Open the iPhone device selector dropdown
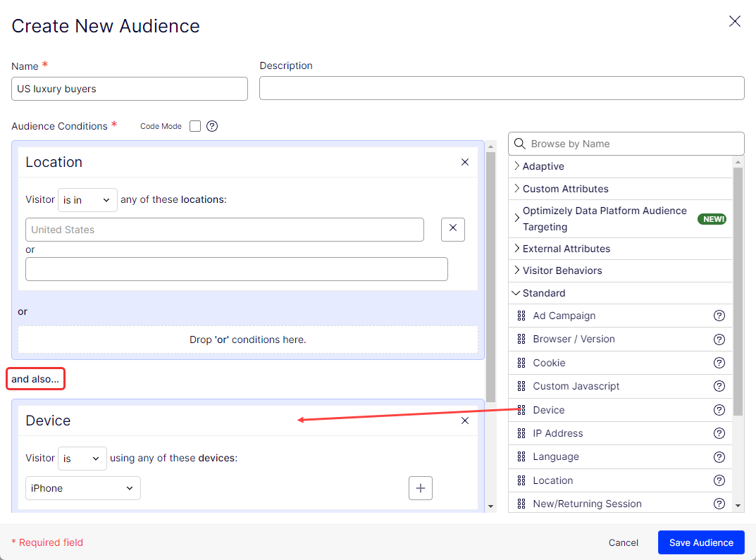The image size is (756, 560). (x=82, y=488)
